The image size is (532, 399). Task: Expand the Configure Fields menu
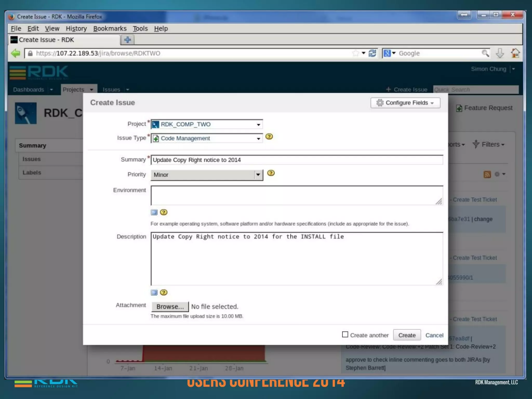coord(405,103)
